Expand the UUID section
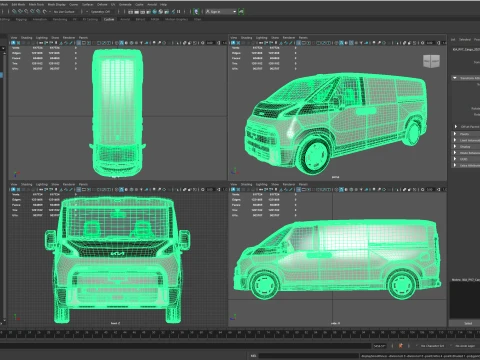Viewport: 480px width, 360px height. tap(455, 159)
